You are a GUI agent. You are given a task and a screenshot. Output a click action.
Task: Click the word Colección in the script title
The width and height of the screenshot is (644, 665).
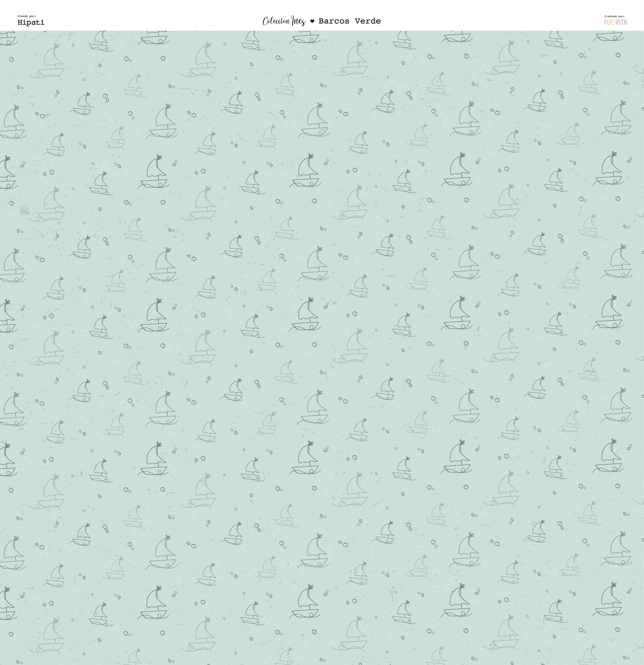point(276,21)
